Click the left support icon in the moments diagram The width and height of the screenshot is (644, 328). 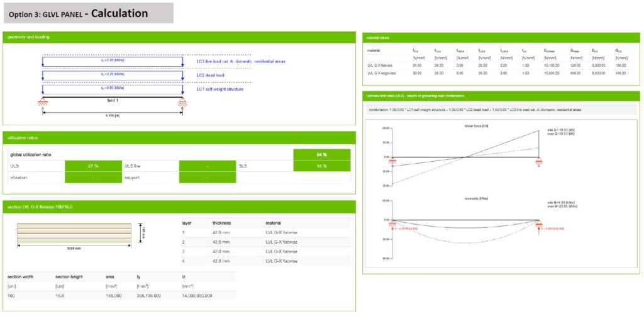pyautogui.click(x=393, y=223)
